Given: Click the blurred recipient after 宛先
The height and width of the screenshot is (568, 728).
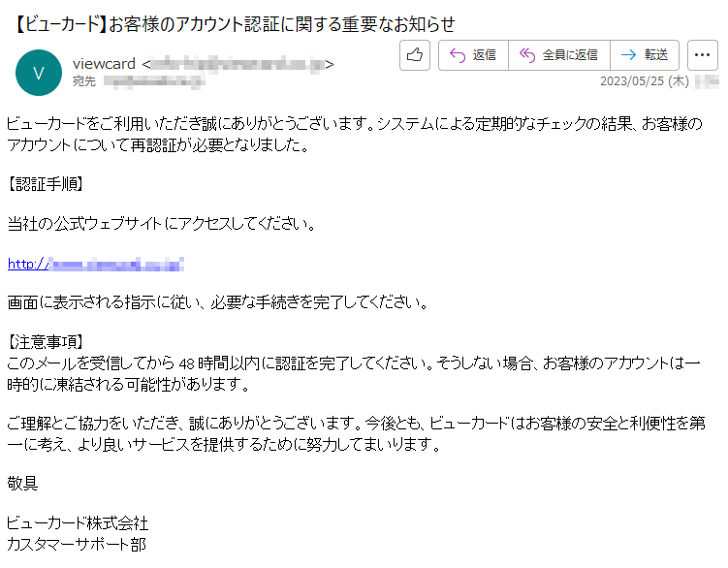Looking at the screenshot, I should coord(154,81).
